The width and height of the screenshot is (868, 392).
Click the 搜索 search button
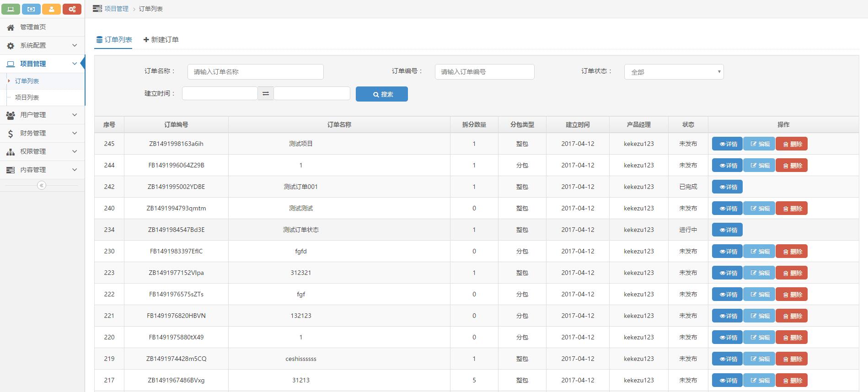[382, 94]
